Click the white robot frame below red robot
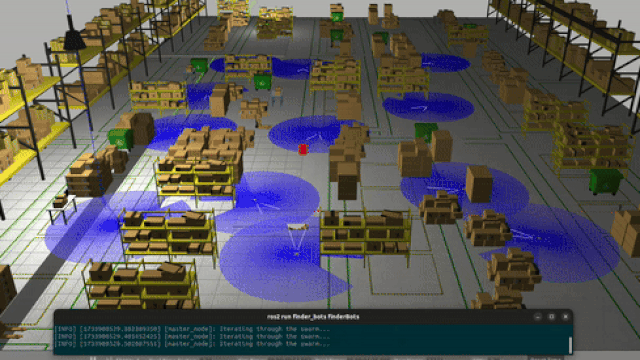The width and height of the screenshot is (640, 360). (298, 239)
